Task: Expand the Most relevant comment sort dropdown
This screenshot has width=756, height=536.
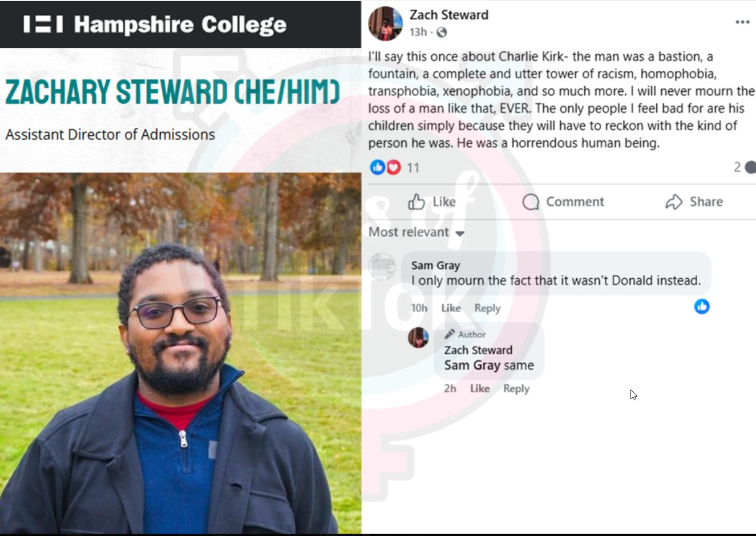Action: [417, 232]
